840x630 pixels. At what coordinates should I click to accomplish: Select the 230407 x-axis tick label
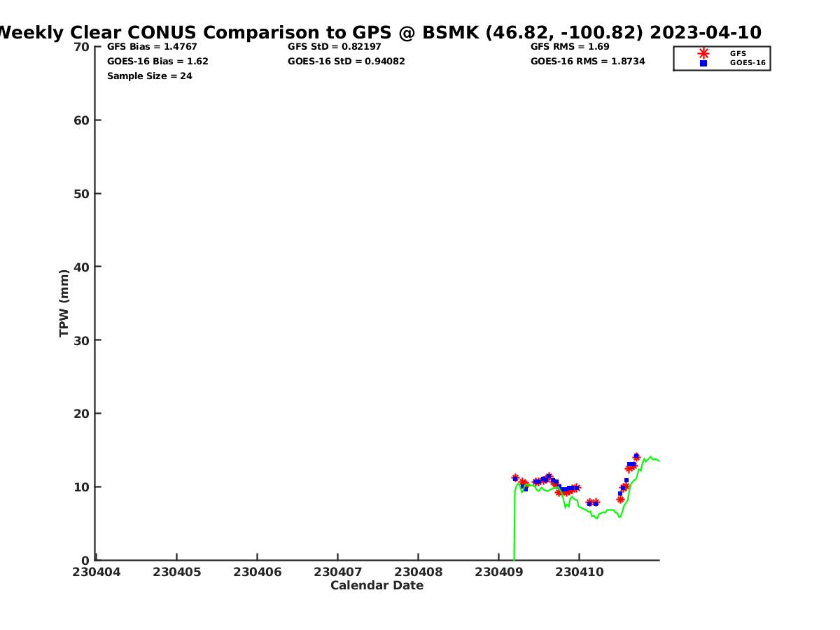[x=337, y=572]
